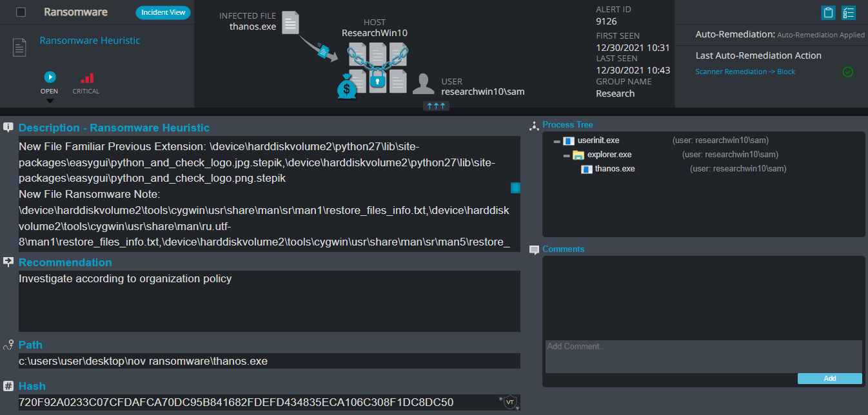Collapse the userinit.exe tree node
This screenshot has width=868, height=415.
pos(557,141)
